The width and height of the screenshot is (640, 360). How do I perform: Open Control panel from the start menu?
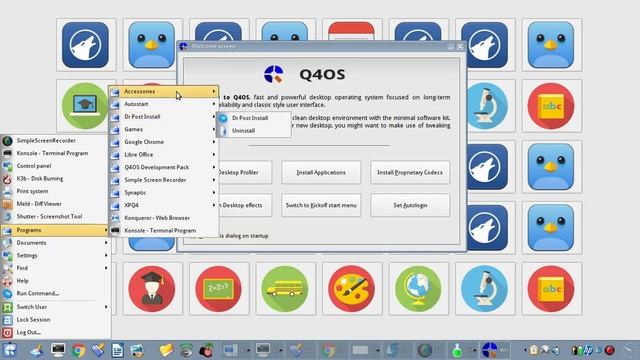click(x=55, y=166)
